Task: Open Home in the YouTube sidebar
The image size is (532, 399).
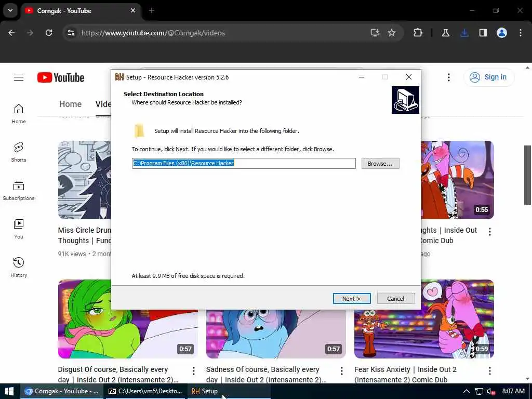Action: coord(19,114)
